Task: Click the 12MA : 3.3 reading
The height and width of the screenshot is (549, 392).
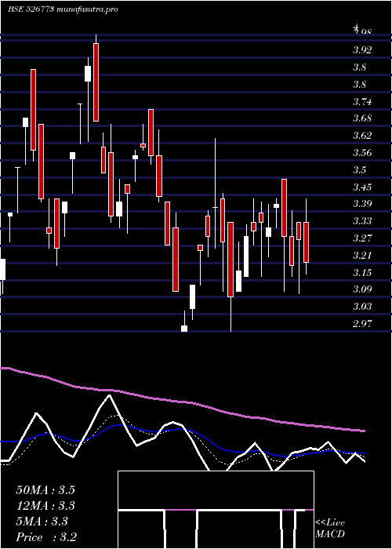Action: [x=45, y=506]
